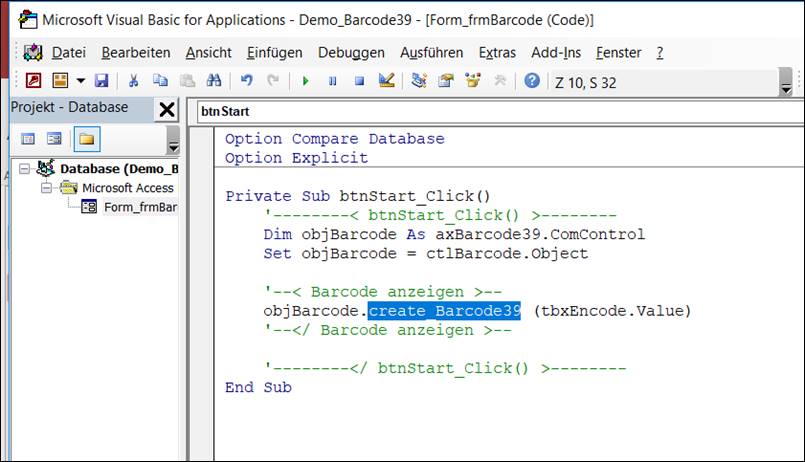The width and height of the screenshot is (805, 462).
Task: Toggle Folders view in project pane
Action: click(x=87, y=139)
